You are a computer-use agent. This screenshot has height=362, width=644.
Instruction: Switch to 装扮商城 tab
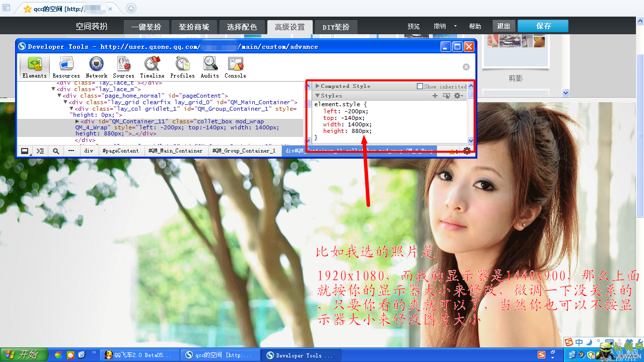pyautogui.click(x=194, y=27)
